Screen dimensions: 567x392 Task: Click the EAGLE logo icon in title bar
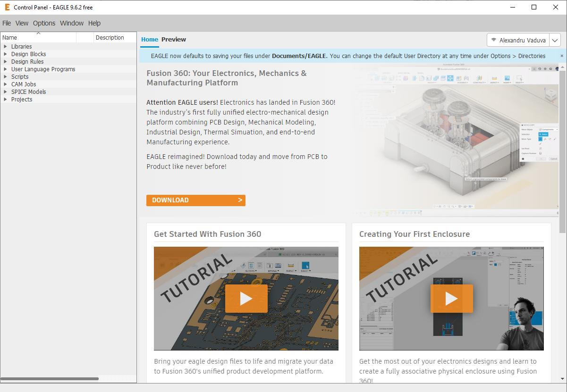pos(7,7)
